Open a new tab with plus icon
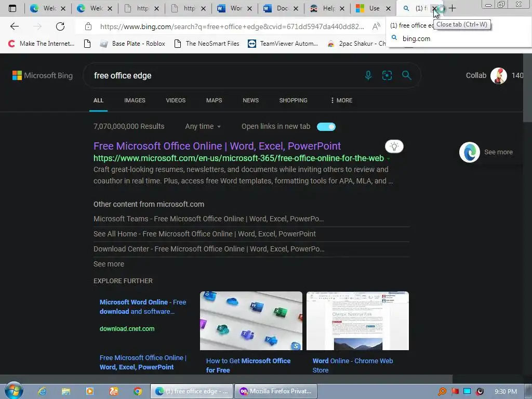This screenshot has height=399, width=532. 453,8
